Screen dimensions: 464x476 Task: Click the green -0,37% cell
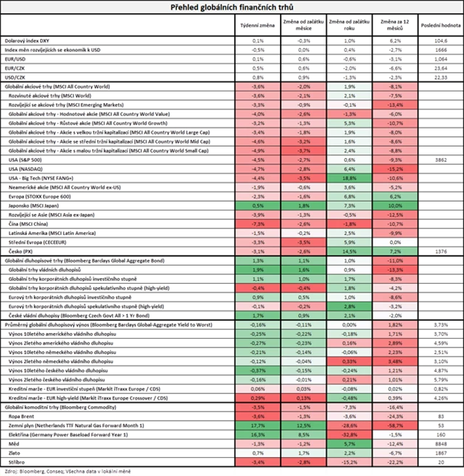[257, 370]
